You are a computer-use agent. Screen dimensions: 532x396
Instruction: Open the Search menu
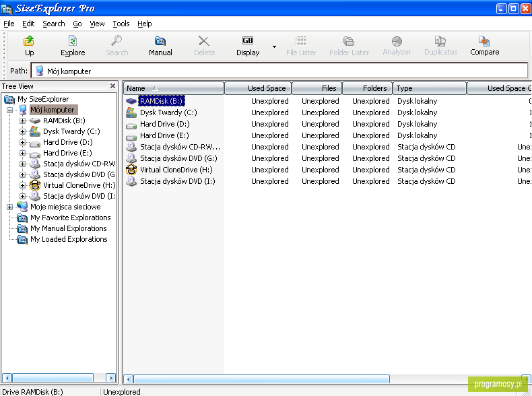(54, 24)
